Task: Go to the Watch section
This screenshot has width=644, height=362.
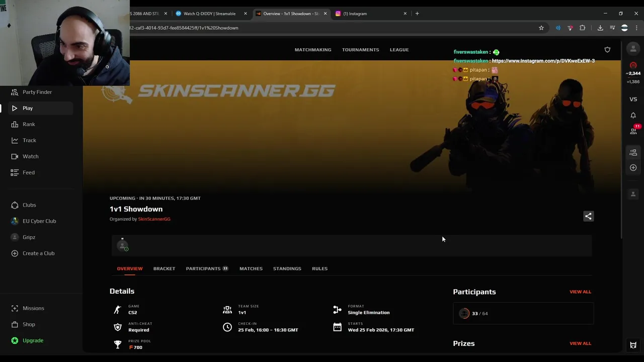Action: [30, 156]
